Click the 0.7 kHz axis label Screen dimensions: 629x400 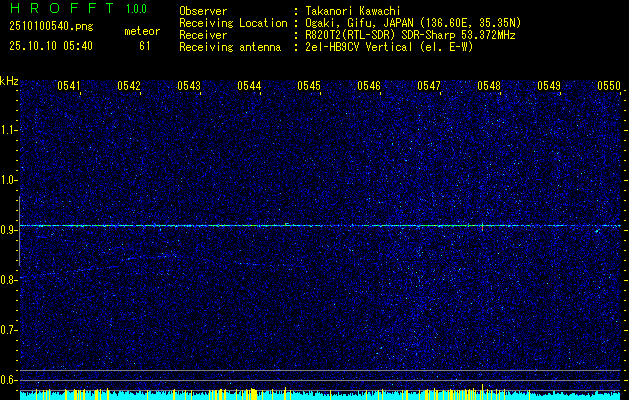8,330
